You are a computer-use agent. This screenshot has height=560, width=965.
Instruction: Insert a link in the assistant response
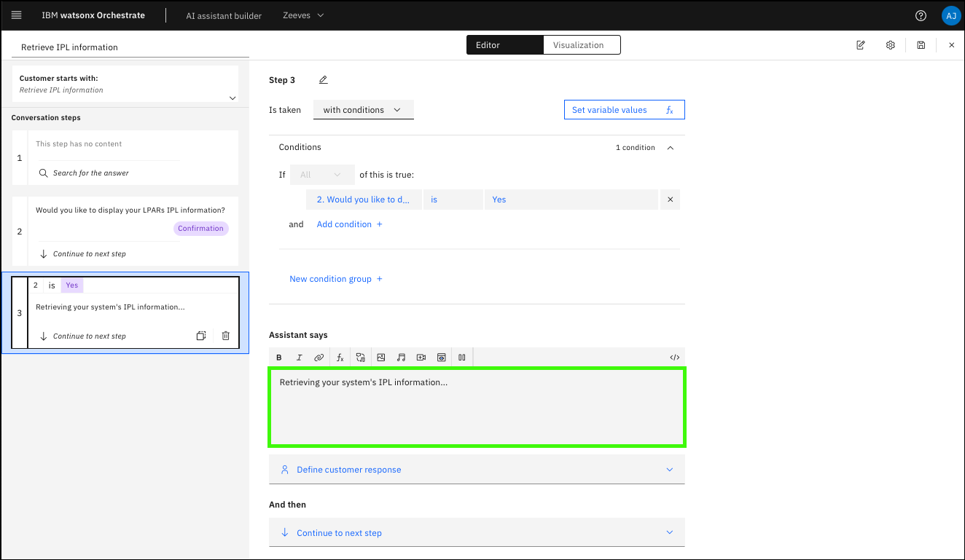319,358
